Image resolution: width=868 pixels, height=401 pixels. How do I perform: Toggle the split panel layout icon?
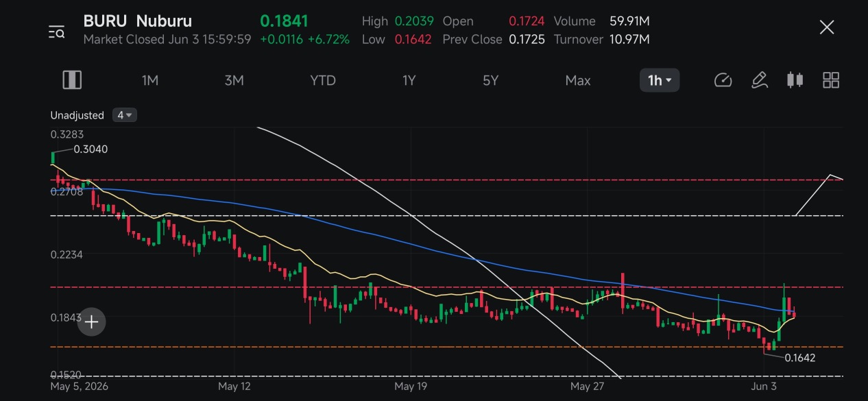[72, 80]
